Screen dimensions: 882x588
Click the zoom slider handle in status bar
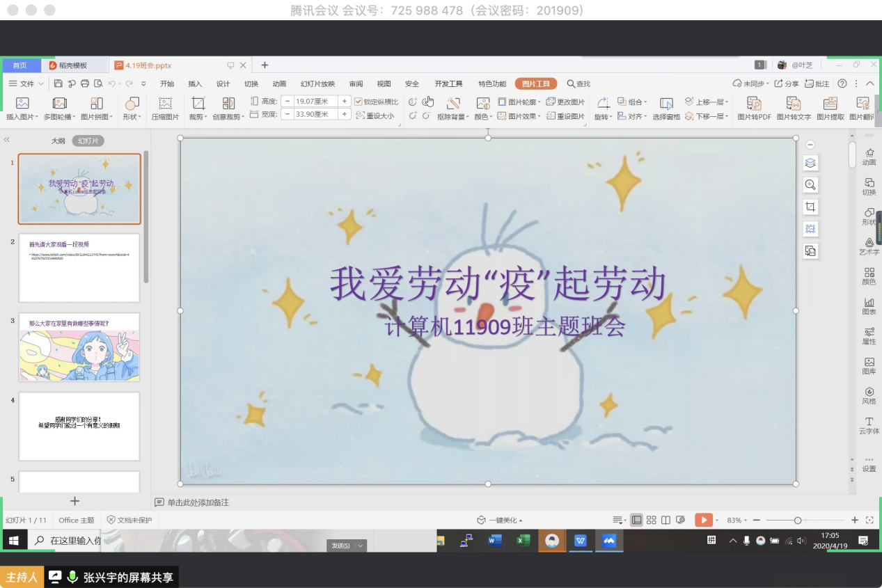point(798,520)
